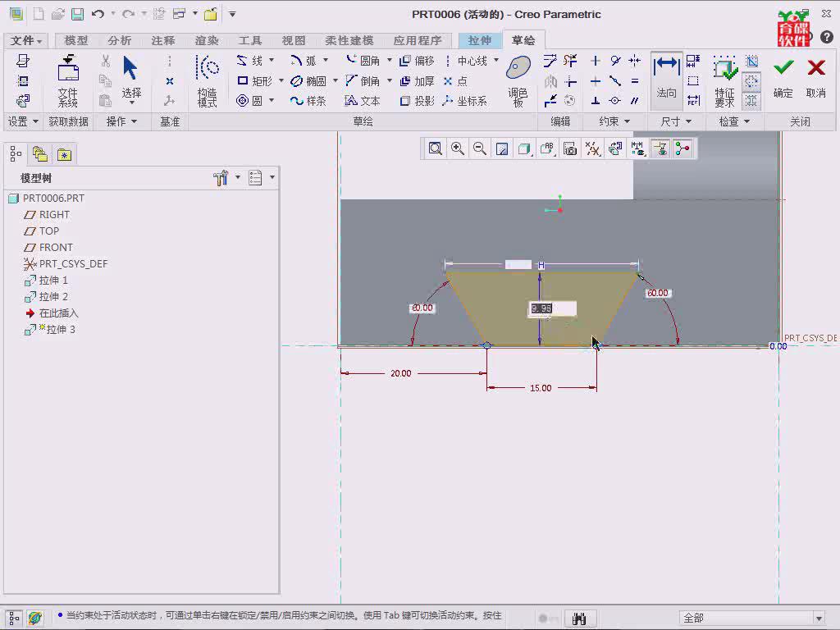Viewport: 840px width, 630px height.
Task: Expand the Centerline dropdown arrow
Action: [496, 60]
